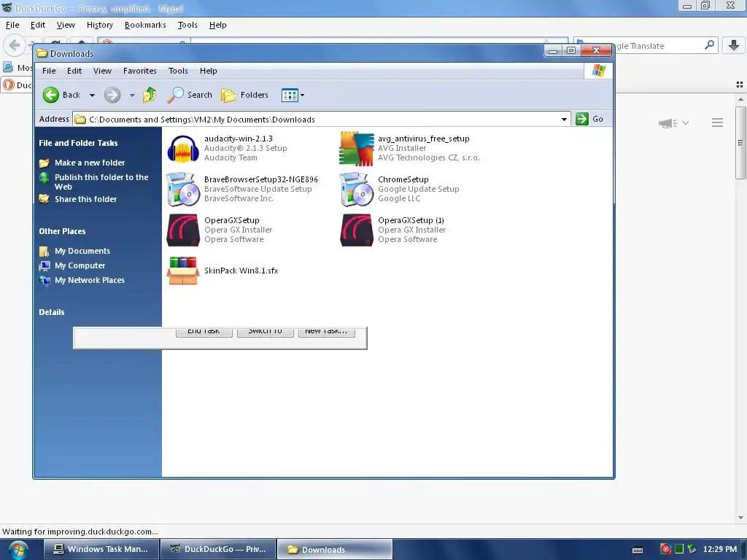Image resolution: width=747 pixels, height=560 pixels.
Task: Click the green Task Manager tray icon
Action: (x=679, y=549)
